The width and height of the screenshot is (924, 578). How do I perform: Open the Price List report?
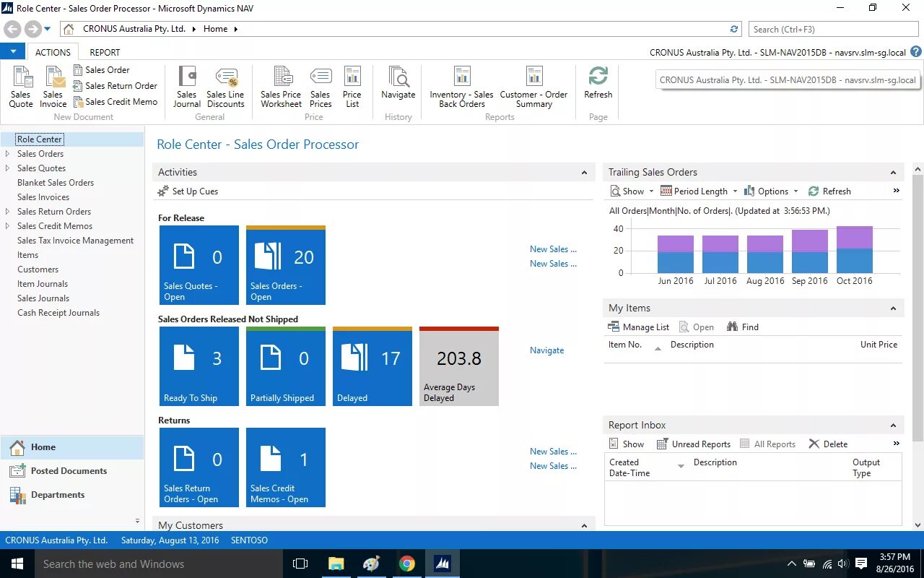352,87
